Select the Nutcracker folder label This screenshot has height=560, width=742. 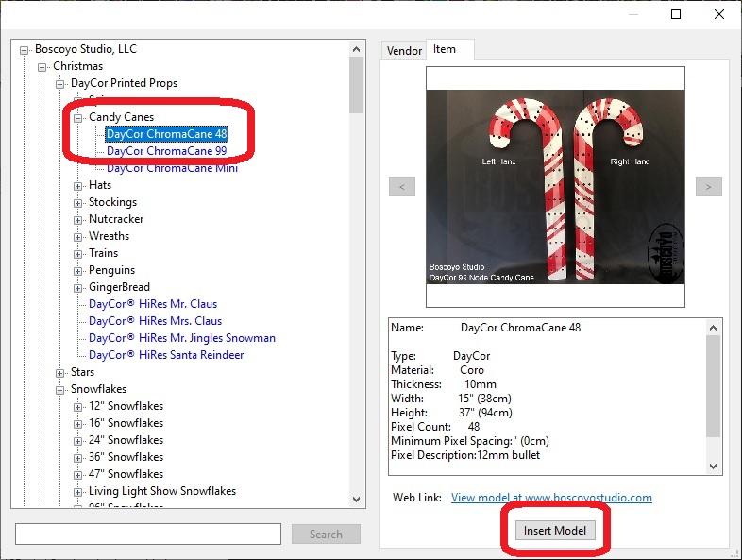116,219
